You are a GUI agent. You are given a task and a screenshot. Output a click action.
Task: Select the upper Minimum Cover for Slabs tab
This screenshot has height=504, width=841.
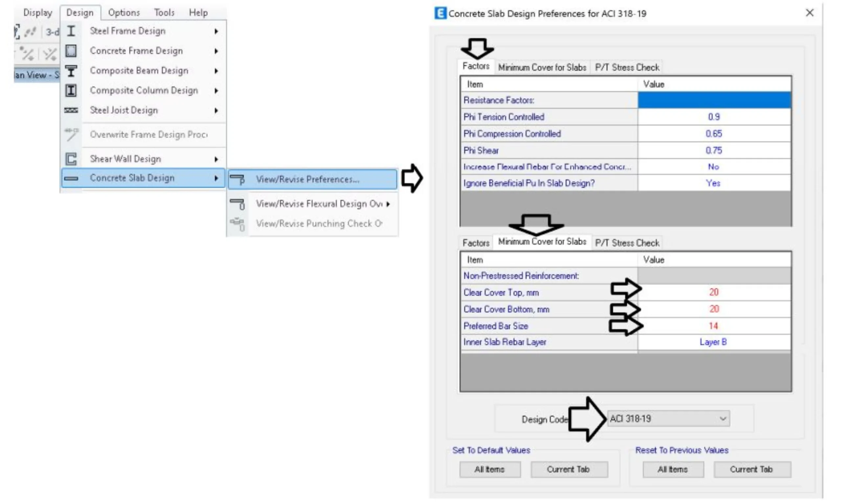(542, 67)
